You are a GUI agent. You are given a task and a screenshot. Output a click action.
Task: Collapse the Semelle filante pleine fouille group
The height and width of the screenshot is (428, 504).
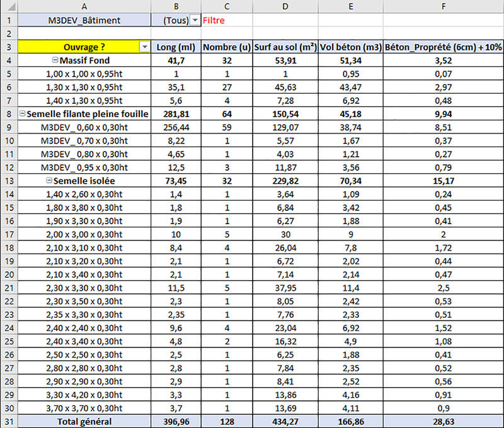coord(23,114)
